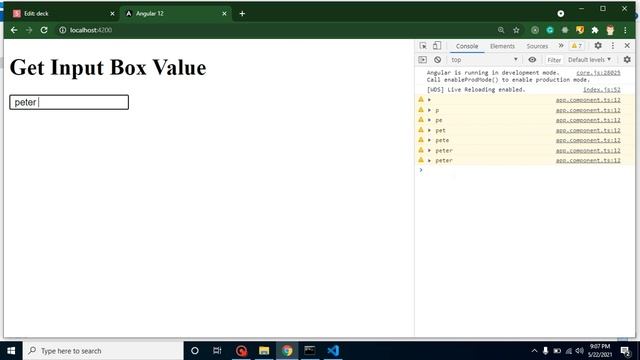Activate the inspect element picker
Screen dimensions: 640x360
[x=423, y=46]
